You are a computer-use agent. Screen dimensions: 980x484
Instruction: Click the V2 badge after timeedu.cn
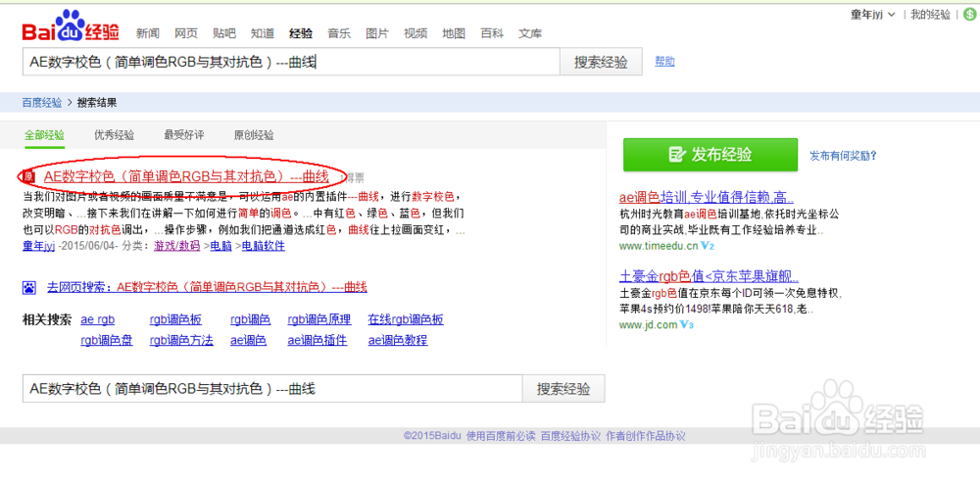707,246
